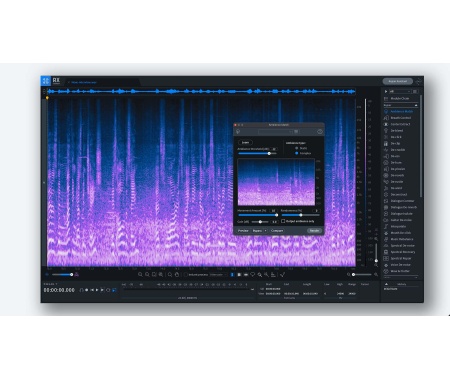Open the Dialogue Isolate module

pyautogui.click(x=401, y=214)
